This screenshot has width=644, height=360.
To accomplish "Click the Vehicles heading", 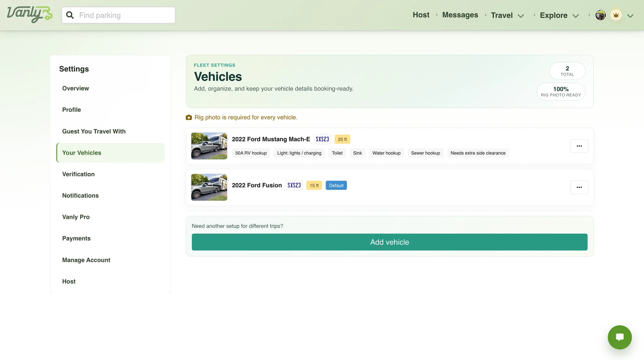I will click(218, 77).
